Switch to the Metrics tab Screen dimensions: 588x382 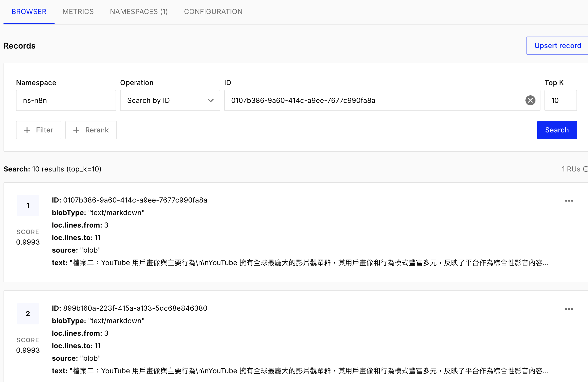pyautogui.click(x=78, y=12)
